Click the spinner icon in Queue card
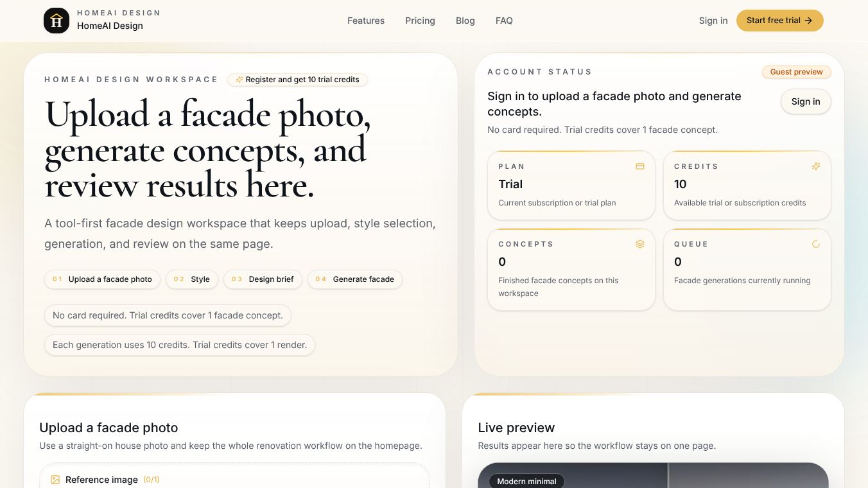This screenshot has width=868, height=488. click(x=815, y=244)
